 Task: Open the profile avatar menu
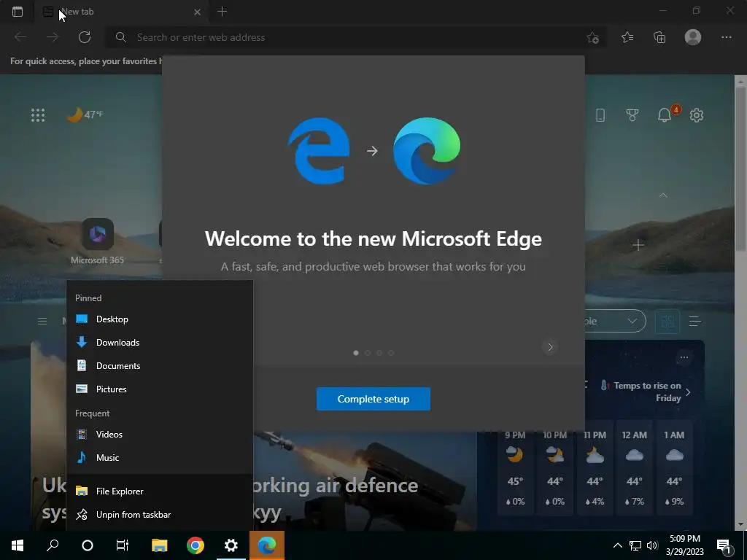[x=693, y=37]
